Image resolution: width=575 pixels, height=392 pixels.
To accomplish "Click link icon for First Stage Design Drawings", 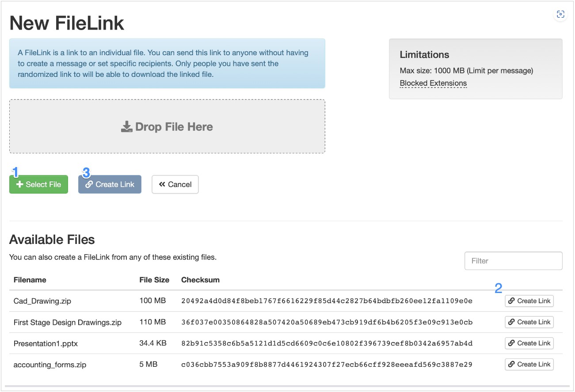I will click(511, 322).
